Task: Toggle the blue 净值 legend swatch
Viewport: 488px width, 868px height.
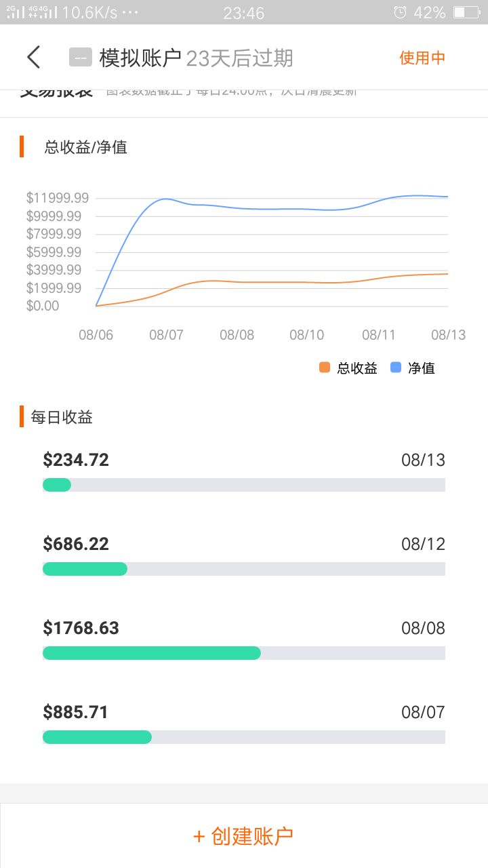Action: coord(396,368)
